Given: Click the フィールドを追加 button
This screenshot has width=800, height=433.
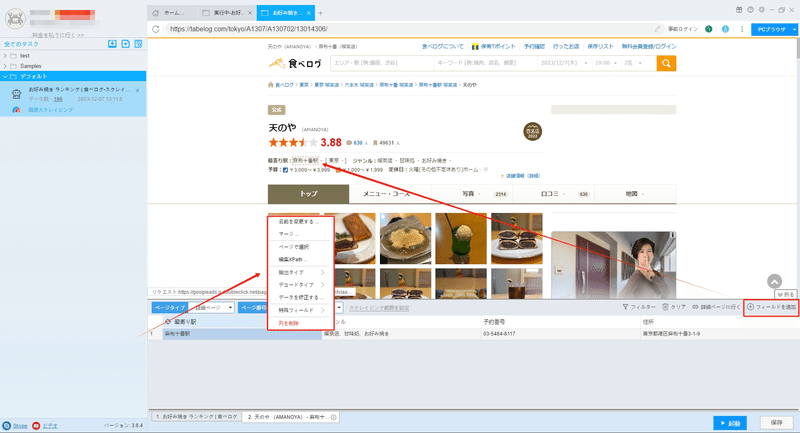Looking at the screenshot, I should coord(771,307).
